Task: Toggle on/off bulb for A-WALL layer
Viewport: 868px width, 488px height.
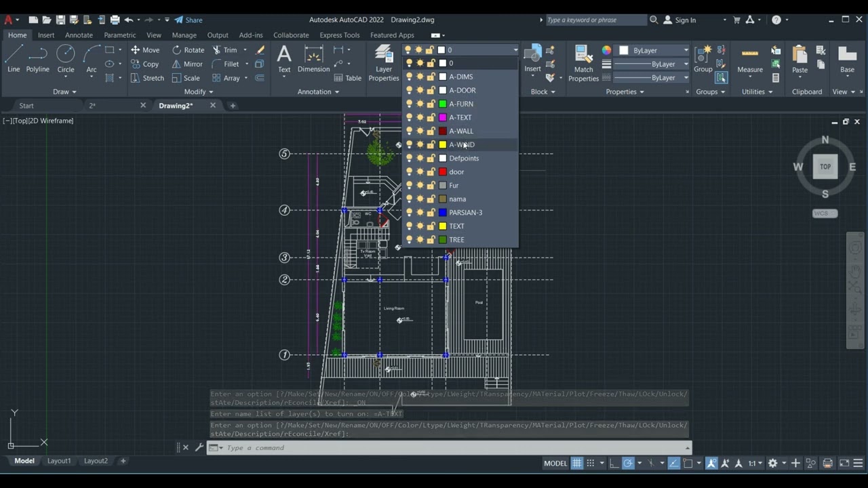Action: (x=409, y=131)
